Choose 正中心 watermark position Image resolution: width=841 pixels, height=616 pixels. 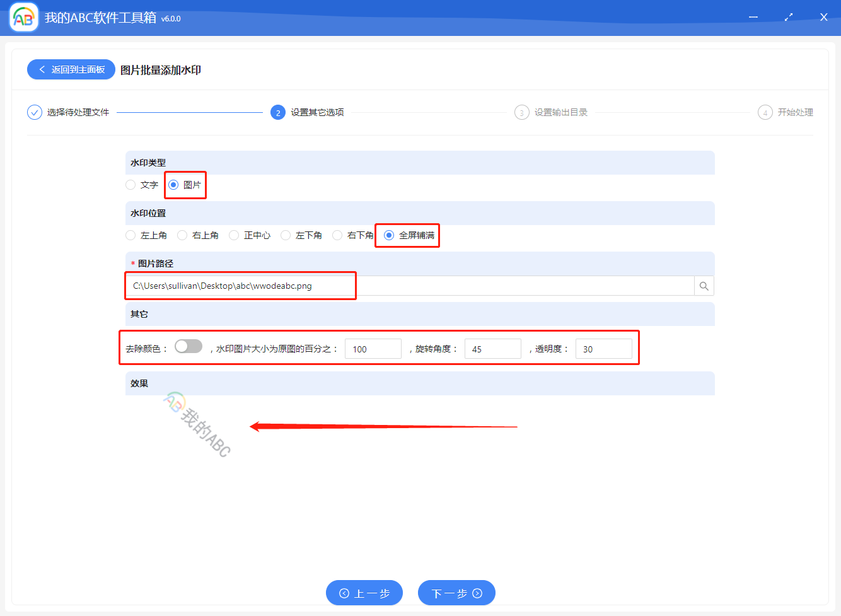coord(234,235)
